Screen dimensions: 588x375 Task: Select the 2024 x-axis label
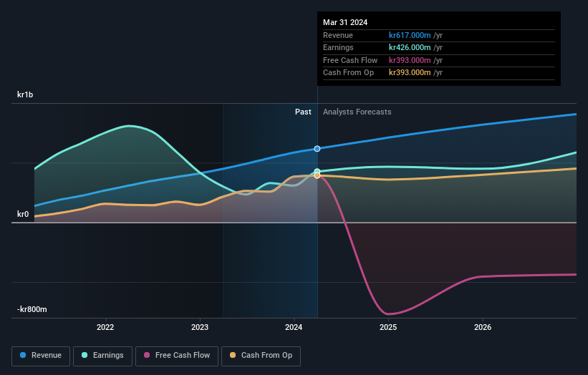tap(294, 327)
